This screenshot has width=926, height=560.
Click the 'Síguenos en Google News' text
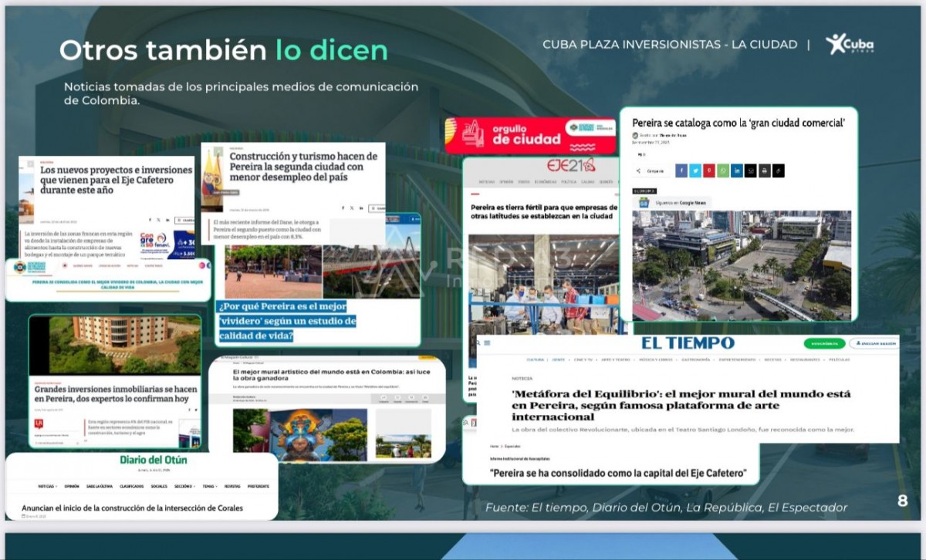click(681, 203)
